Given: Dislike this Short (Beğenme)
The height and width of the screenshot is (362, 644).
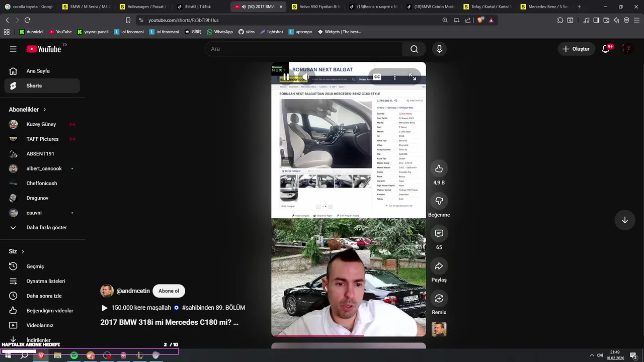Looking at the screenshot, I should click(439, 201).
